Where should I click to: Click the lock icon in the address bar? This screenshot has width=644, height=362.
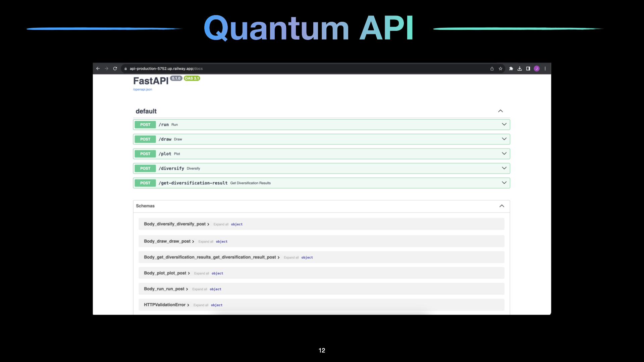[x=125, y=68]
